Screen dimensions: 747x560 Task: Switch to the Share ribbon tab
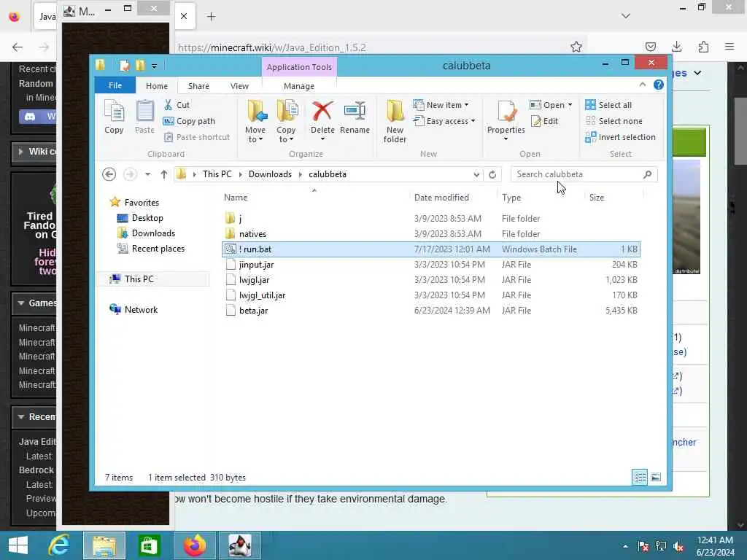(x=198, y=86)
